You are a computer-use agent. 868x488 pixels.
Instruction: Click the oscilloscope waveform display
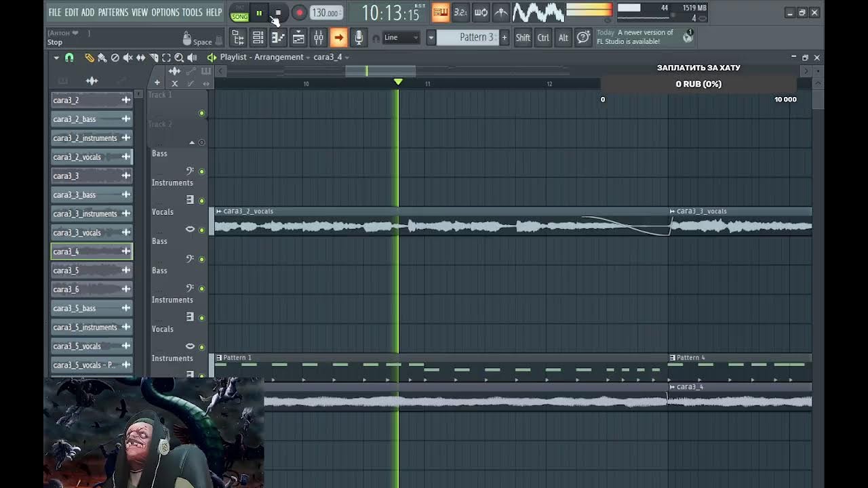pyautogui.click(x=538, y=12)
